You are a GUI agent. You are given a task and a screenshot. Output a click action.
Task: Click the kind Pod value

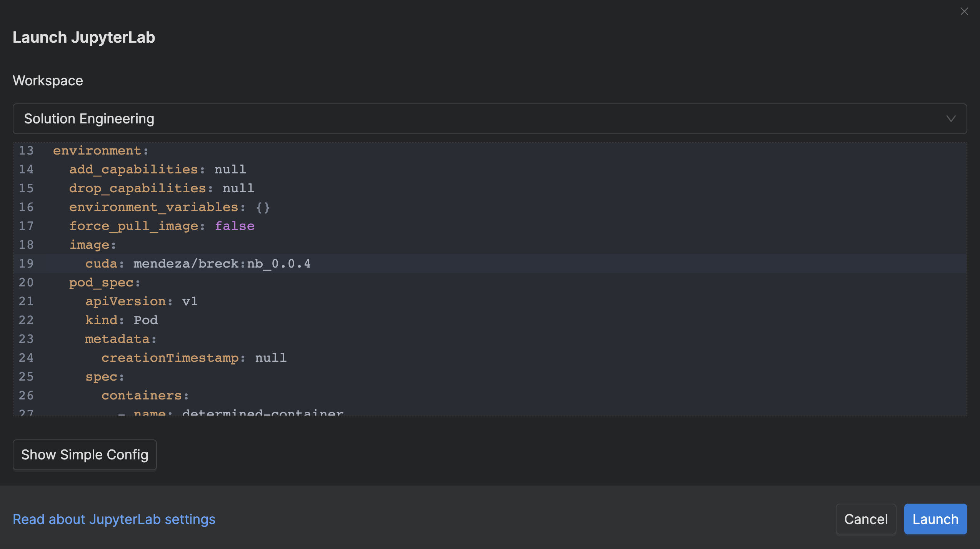click(x=145, y=320)
